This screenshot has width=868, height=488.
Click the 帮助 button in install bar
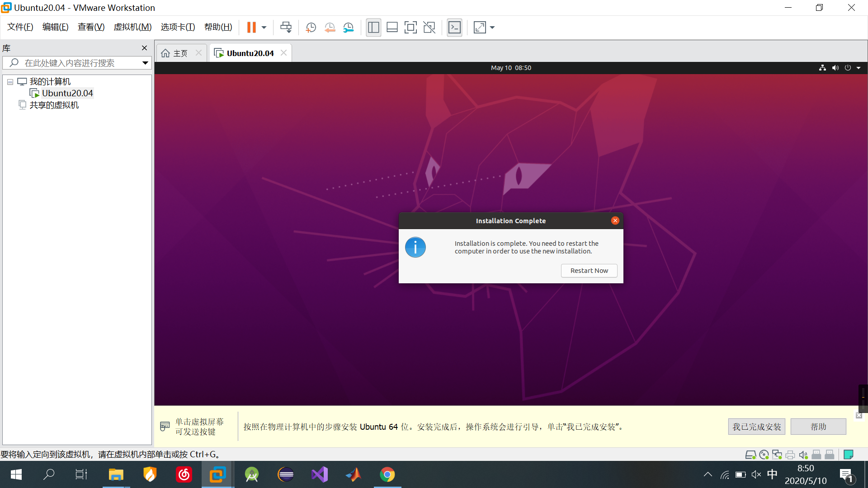coord(818,427)
